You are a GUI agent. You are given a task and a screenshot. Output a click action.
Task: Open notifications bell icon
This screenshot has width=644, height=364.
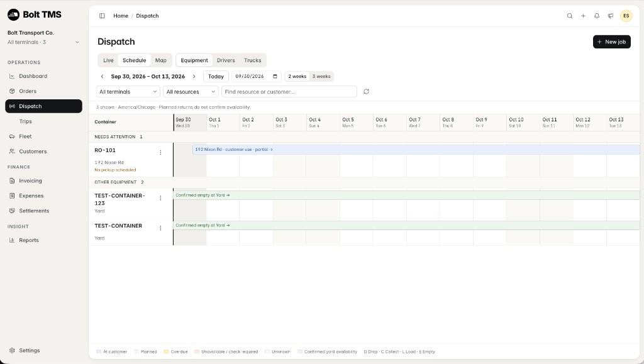597,16
